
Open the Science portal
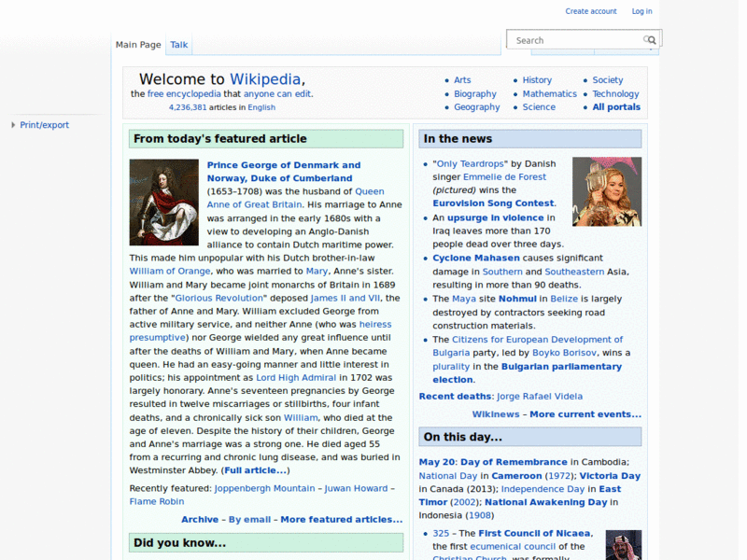539,107
